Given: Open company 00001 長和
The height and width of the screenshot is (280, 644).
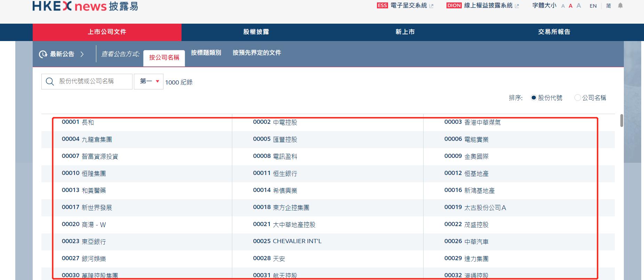Looking at the screenshot, I should [78, 122].
